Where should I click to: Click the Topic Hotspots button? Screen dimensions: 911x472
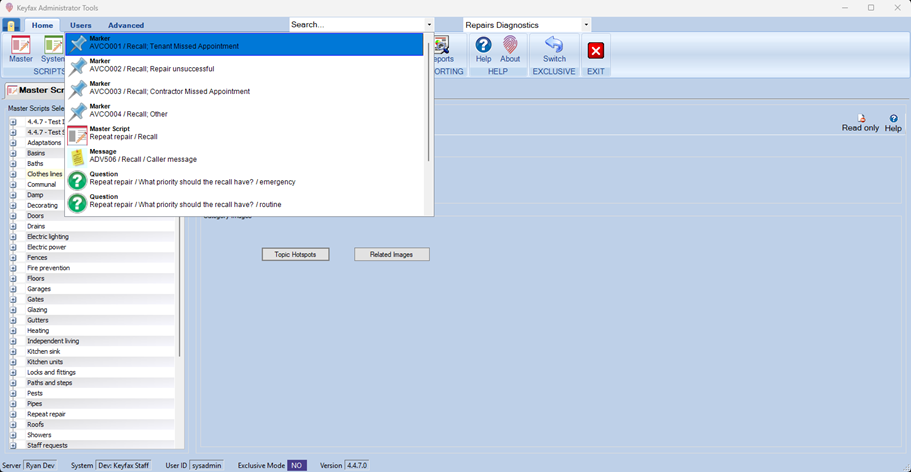(x=295, y=255)
